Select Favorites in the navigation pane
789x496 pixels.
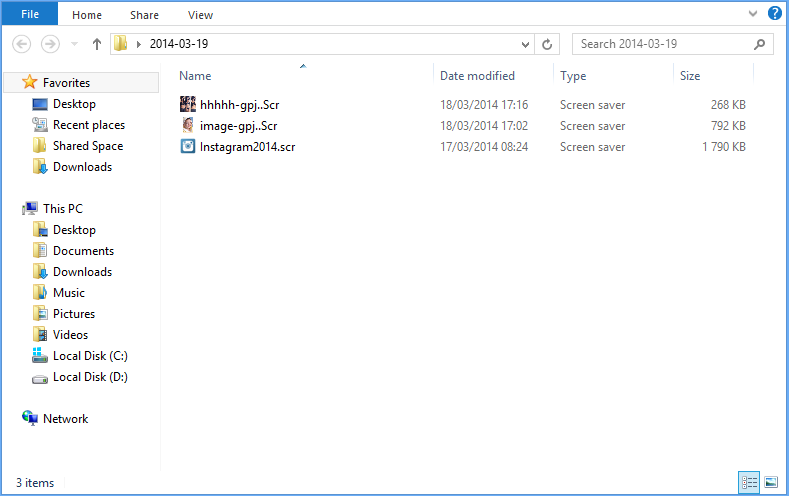pyautogui.click(x=66, y=82)
